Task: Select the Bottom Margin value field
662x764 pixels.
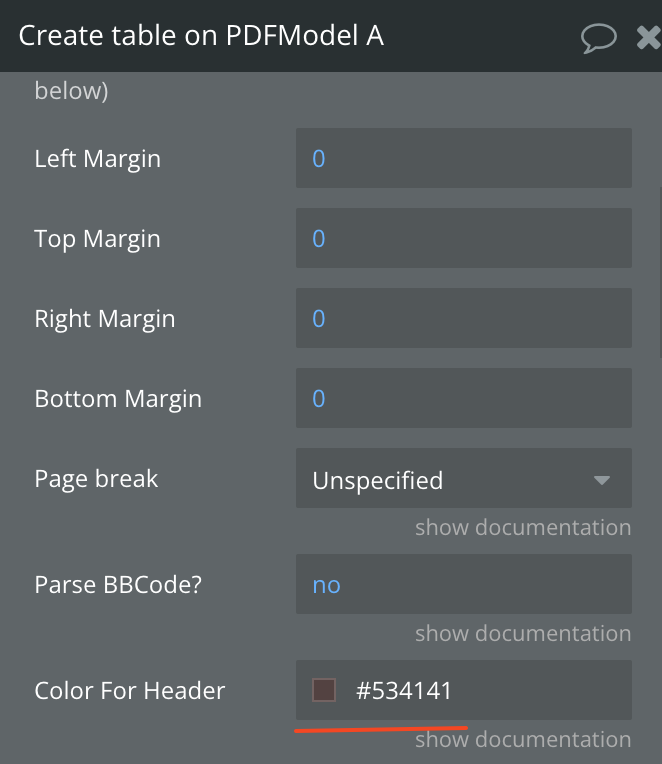Action: (464, 398)
